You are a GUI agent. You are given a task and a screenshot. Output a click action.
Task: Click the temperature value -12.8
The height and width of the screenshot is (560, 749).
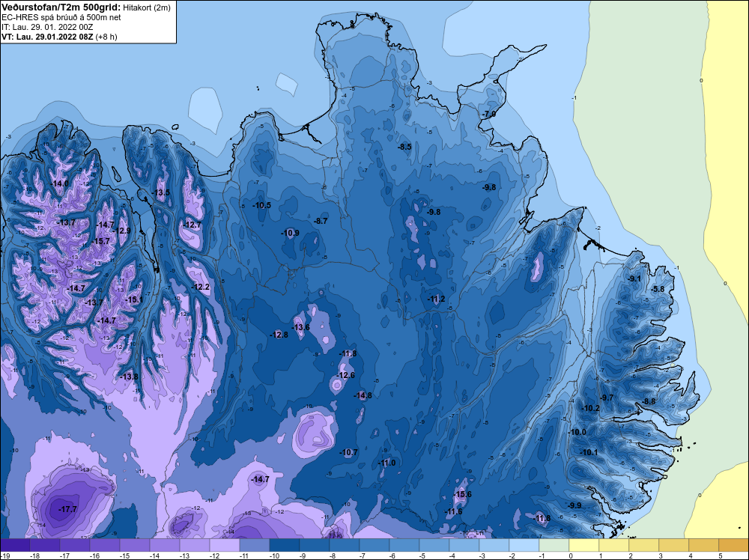[279, 335]
